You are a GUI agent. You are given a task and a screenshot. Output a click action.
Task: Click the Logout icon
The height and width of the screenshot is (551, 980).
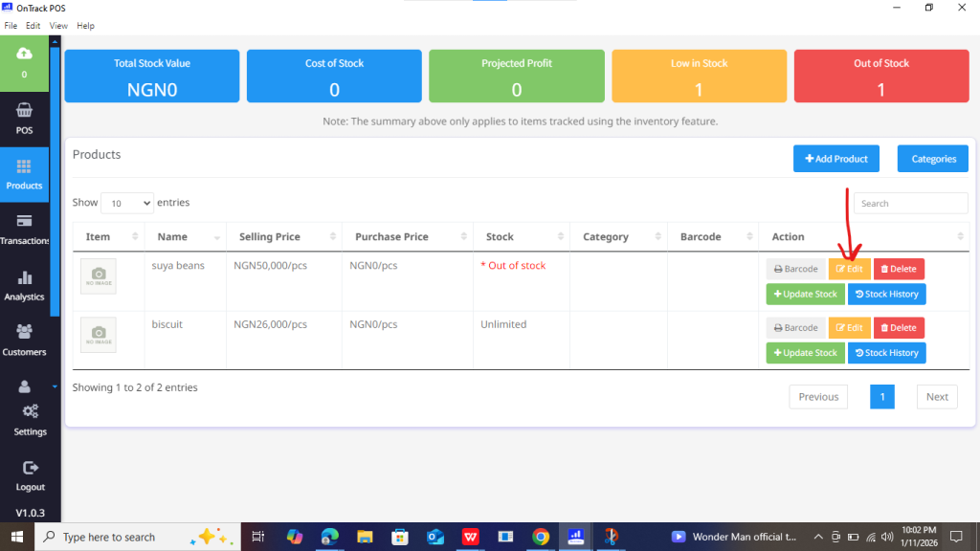click(x=30, y=468)
